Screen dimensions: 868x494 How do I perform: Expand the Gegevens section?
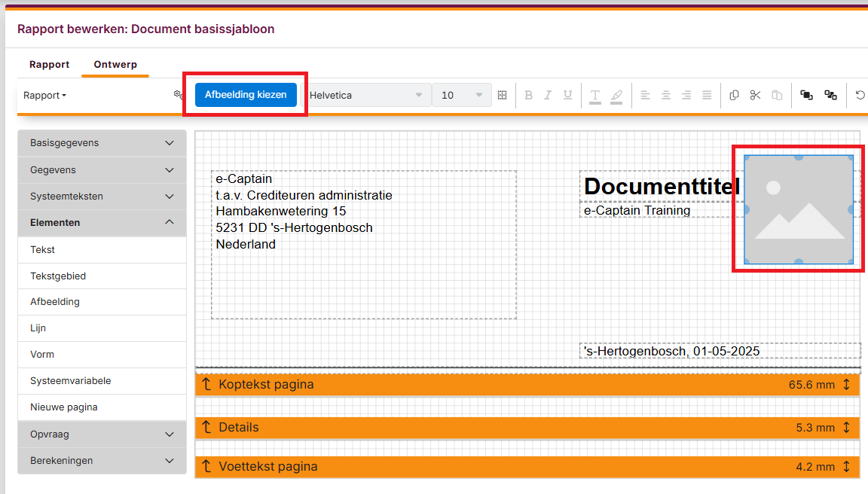click(102, 170)
